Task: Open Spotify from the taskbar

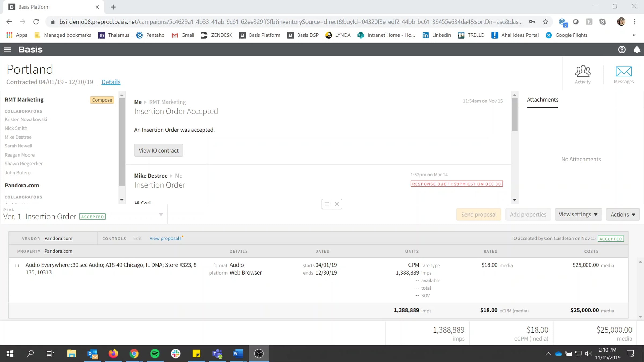Action: [155, 353]
